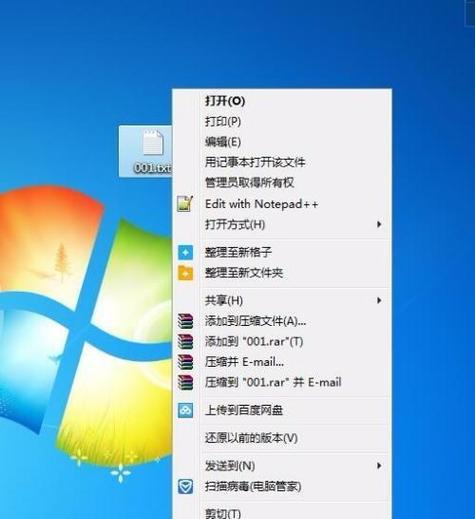Click the Notepad++ icon in context menu
The width and height of the screenshot is (475, 519).
(185, 204)
